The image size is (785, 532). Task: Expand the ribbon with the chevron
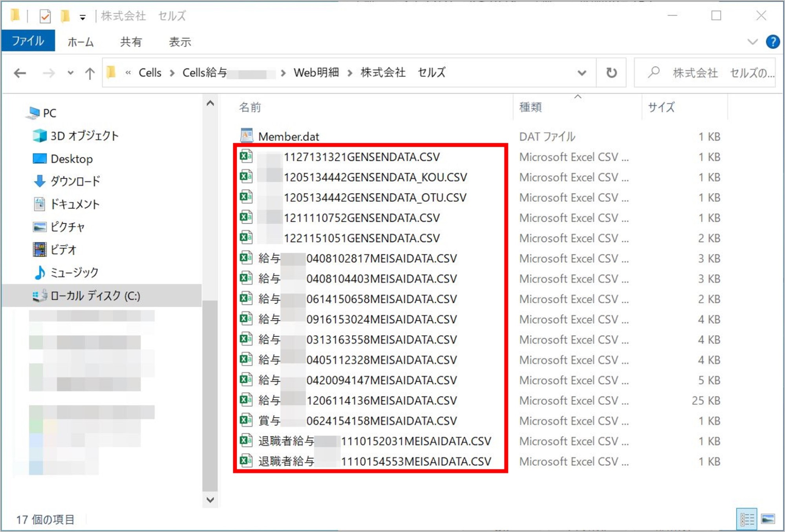coord(752,42)
